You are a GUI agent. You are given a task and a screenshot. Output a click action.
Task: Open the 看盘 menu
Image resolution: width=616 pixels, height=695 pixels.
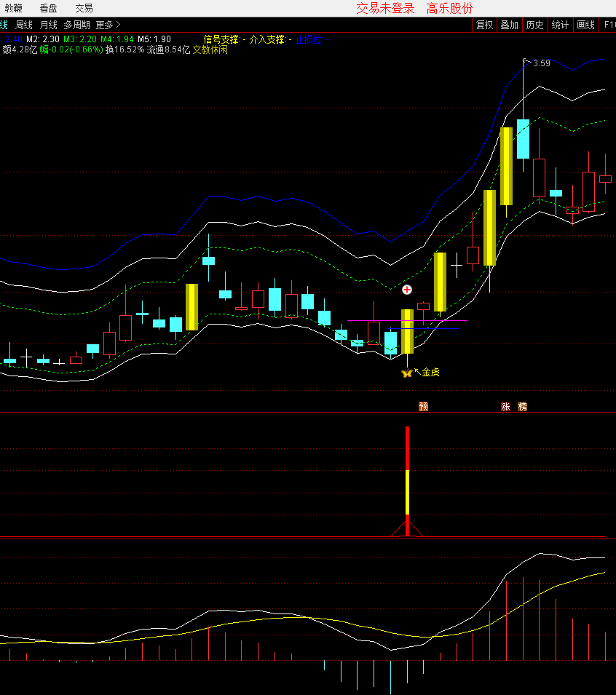(49, 8)
